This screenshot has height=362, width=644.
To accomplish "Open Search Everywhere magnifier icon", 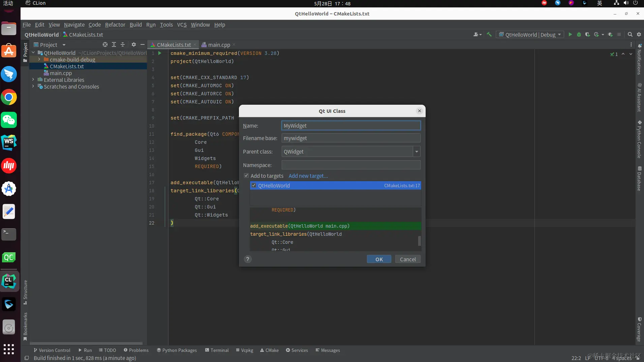I will (x=630, y=35).
